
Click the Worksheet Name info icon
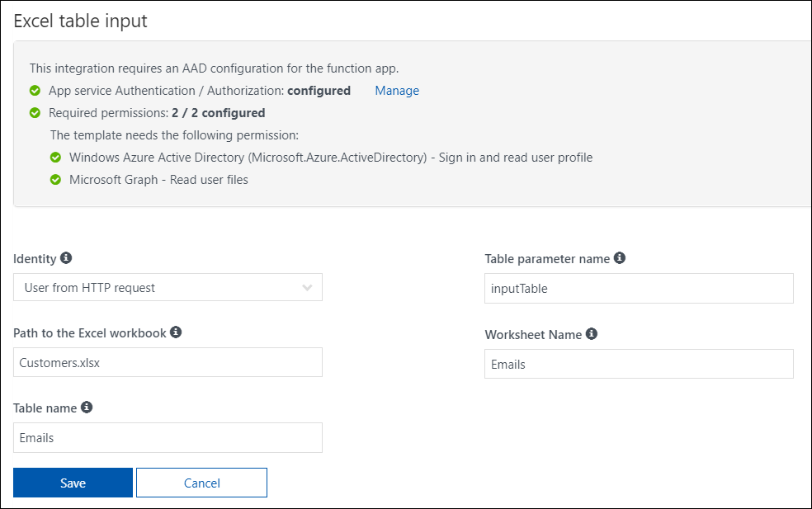pos(591,334)
